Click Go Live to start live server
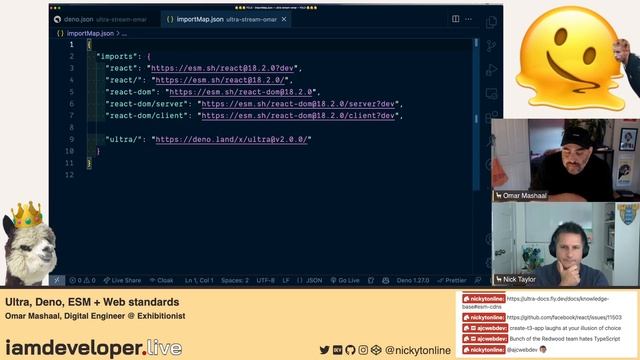The height and width of the screenshot is (360, 640). [x=345, y=280]
